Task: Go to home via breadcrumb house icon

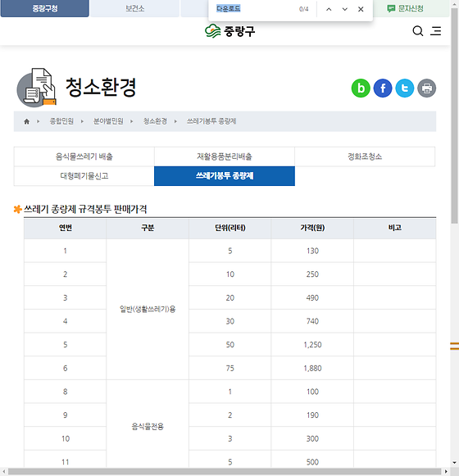Action: click(27, 121)
